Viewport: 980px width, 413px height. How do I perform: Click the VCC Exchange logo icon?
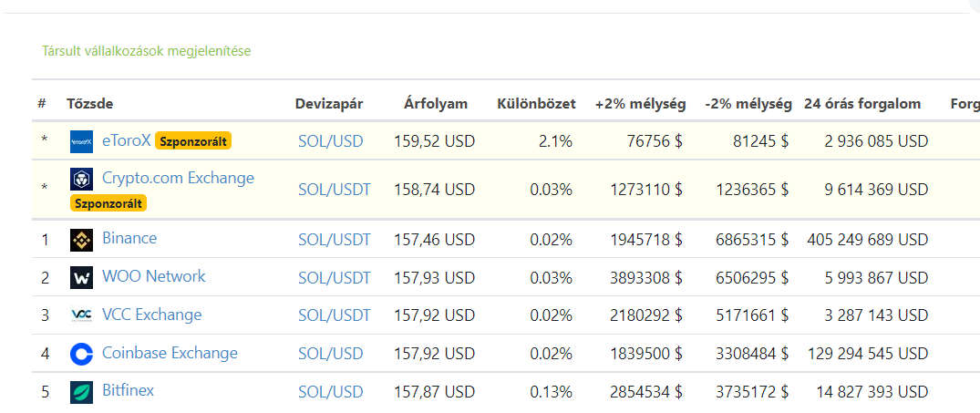[x=81, y=315]
